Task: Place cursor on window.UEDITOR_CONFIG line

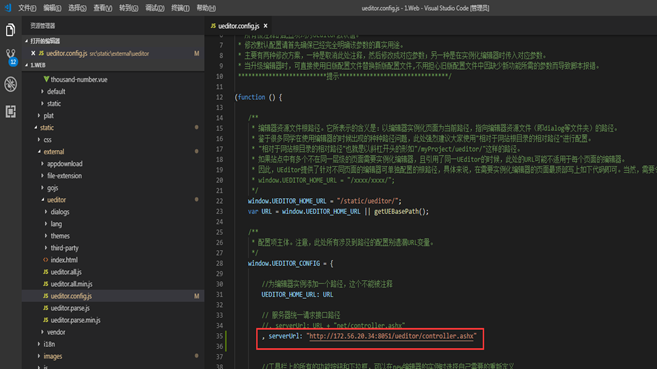Action: pyautogui.click(x=290, y=263)
